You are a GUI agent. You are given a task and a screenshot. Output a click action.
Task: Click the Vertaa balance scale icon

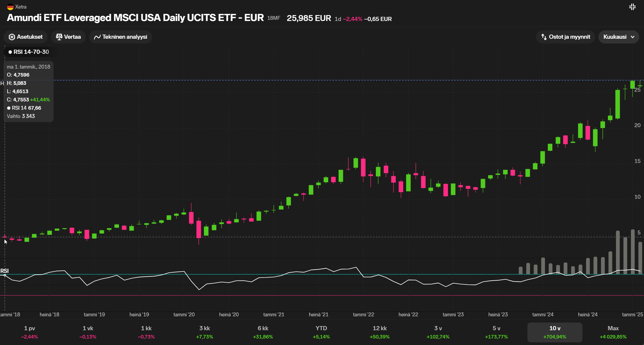59,37
